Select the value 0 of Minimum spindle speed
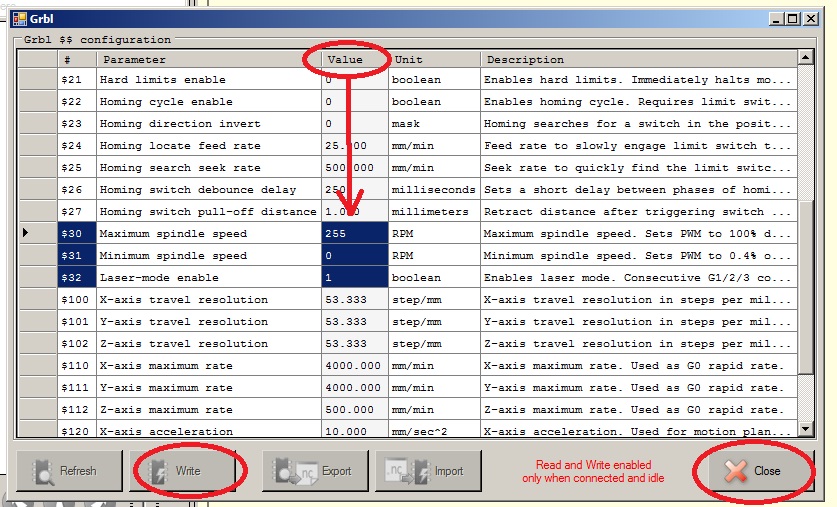The height and width of the screenshot is (507, 837). (355, 256)
